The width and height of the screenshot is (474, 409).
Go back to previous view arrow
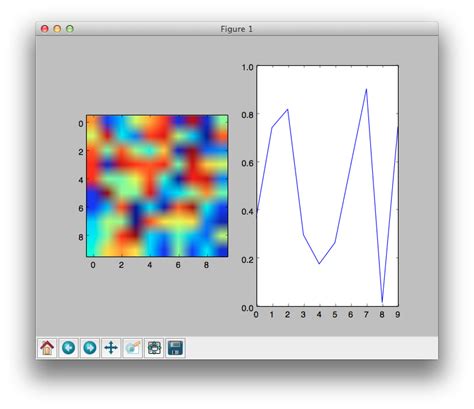pos(69,348)
